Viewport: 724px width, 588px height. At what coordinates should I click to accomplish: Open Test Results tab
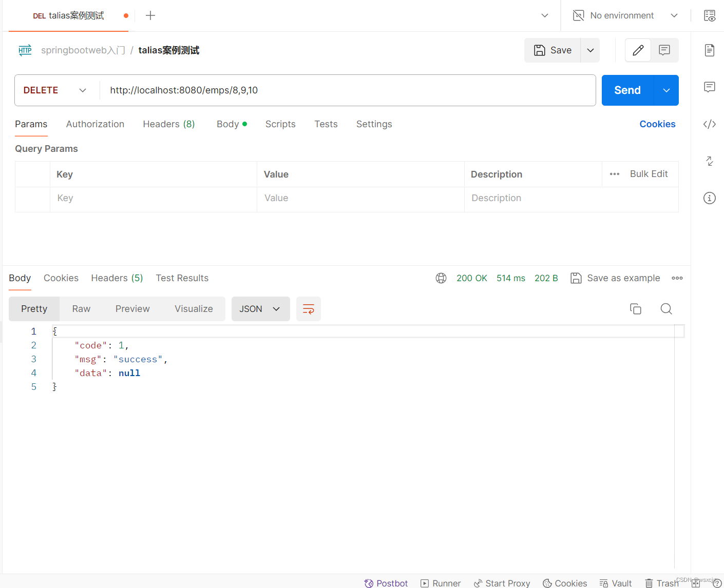(x=182, y=278)
